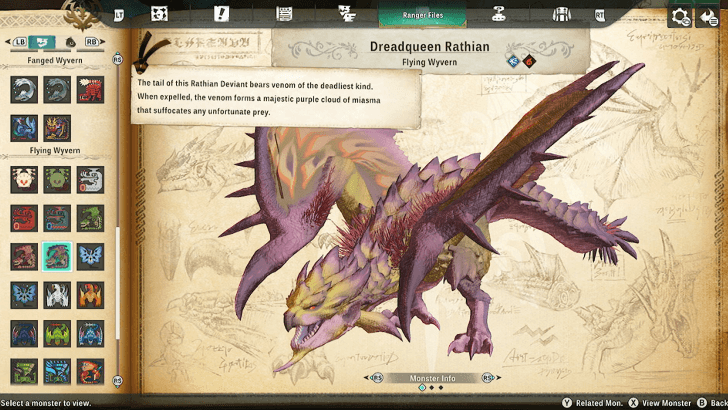Open the exclamation mark quest tab
Image resolution: width=728 pixels, height=410 pixels.
221,14
